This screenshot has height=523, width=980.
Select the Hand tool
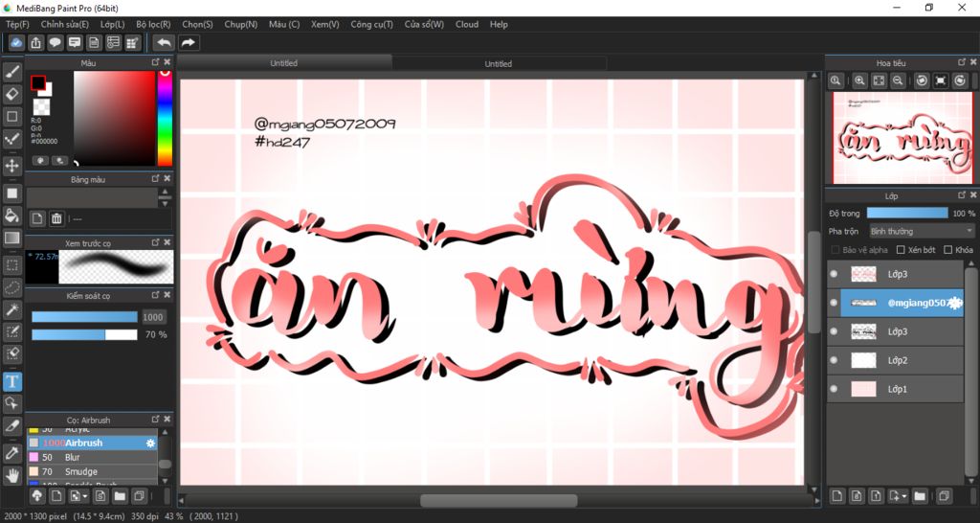(x=11, y=475)
